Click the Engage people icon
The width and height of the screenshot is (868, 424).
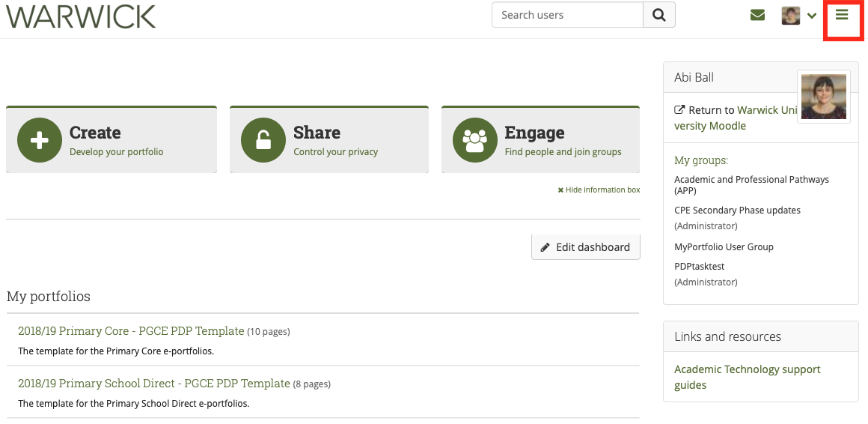[x=475, y=140]
